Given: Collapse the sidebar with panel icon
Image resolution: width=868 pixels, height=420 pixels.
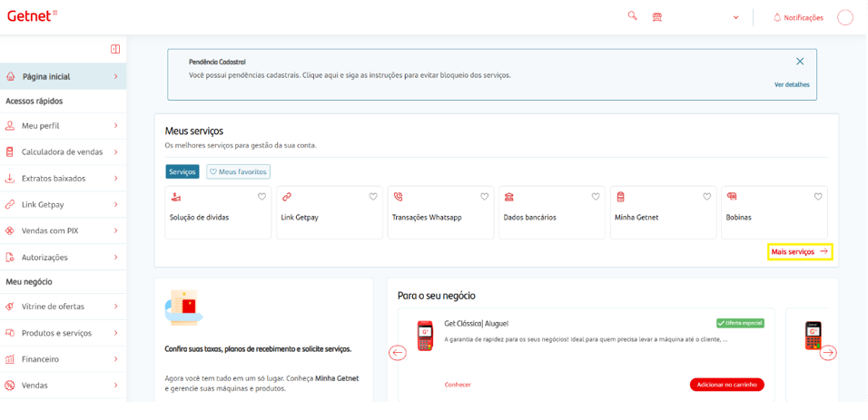Looking at the screenshot, I should point(115,49).
